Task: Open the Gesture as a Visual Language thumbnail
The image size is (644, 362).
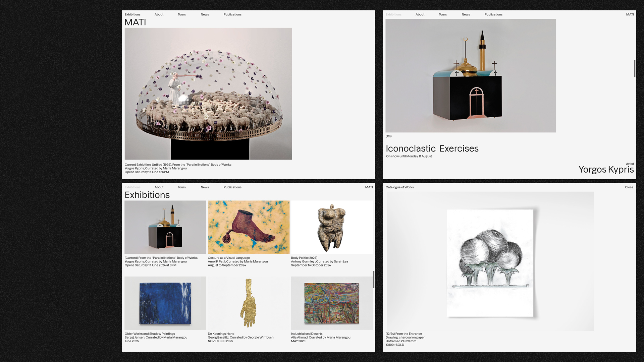Action: pyautogui.click(x=249, y=227)
